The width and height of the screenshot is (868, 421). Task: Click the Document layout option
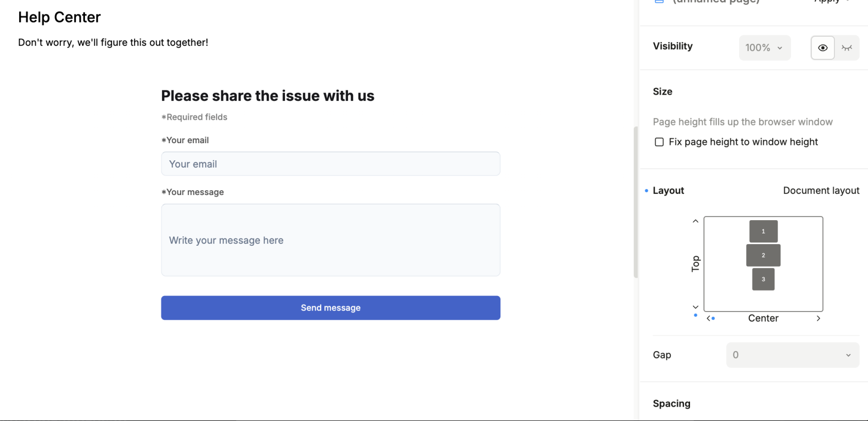pyautogui.click(x=821, y=191)
